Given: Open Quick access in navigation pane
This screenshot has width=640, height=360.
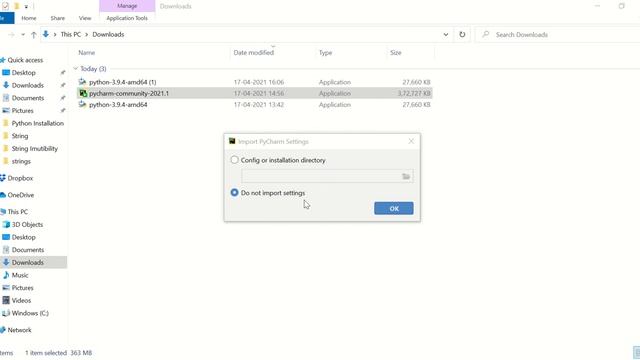Looking at the screenshot, I should click(x=25, y=60).
